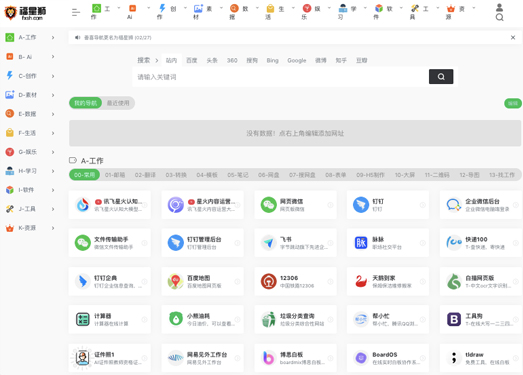Open the tldraw site card
Screen dimensions: 523x375
coord(481,358)
